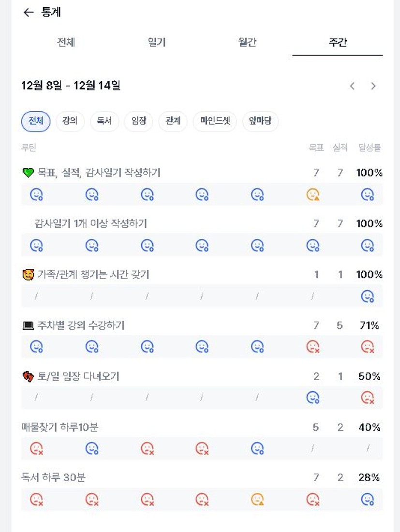Advance to next week with right chevron
This screenshot has width=400, height=532.
pyautogui.click(x=373, y=86)
